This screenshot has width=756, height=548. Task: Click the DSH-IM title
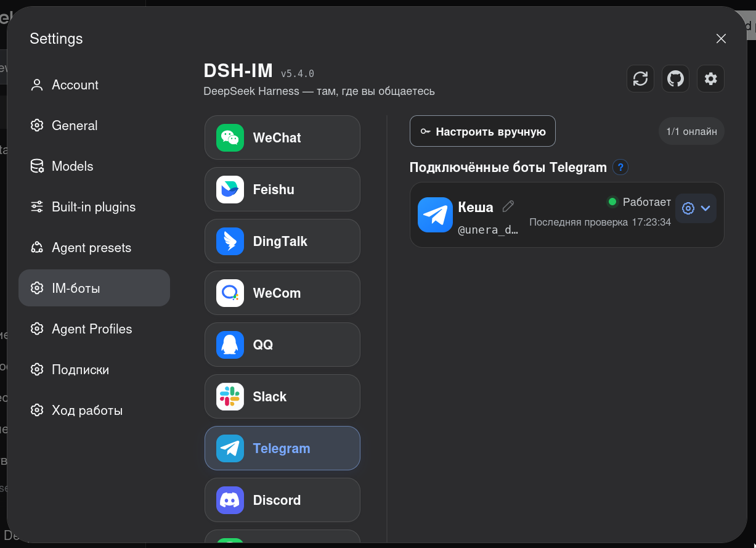click(x=238, y=71)
